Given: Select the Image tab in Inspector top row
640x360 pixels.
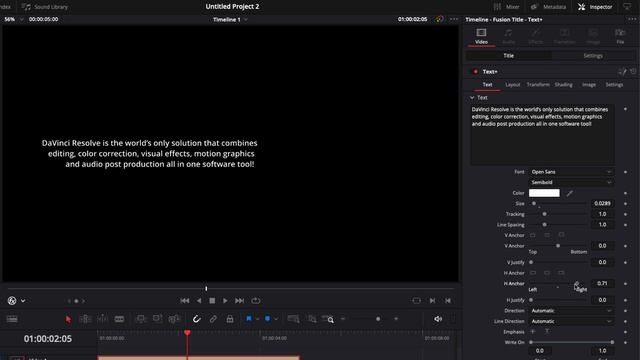Looking at the screenshot, I should [593, 36].
